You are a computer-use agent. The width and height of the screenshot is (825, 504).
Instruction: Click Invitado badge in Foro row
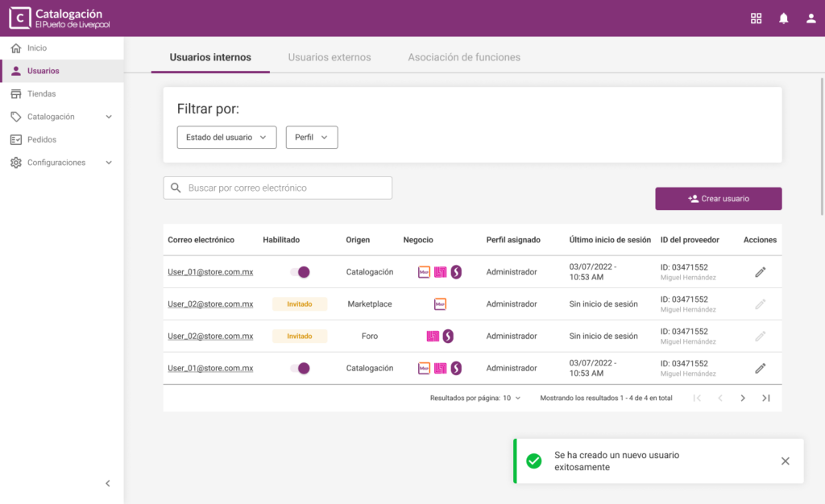click(x=300, y=336)
